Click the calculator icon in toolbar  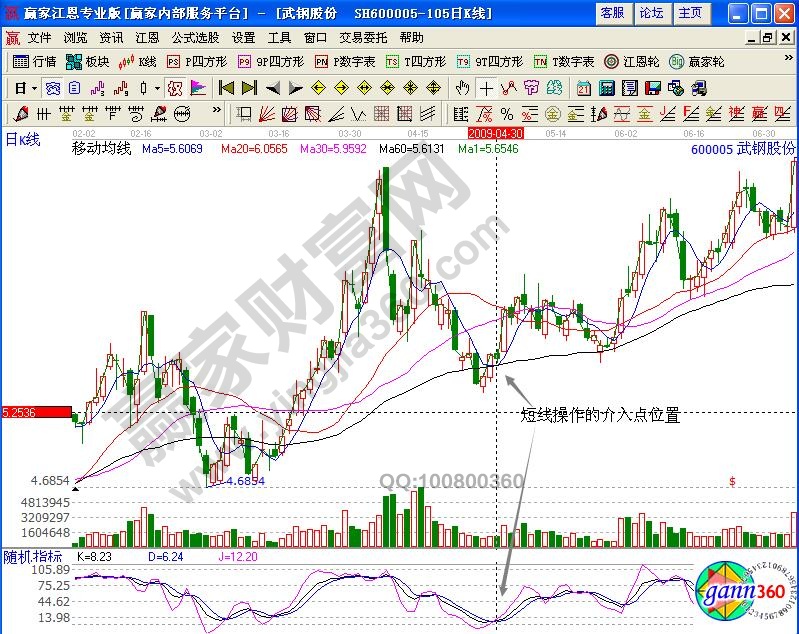click(606, 88)
